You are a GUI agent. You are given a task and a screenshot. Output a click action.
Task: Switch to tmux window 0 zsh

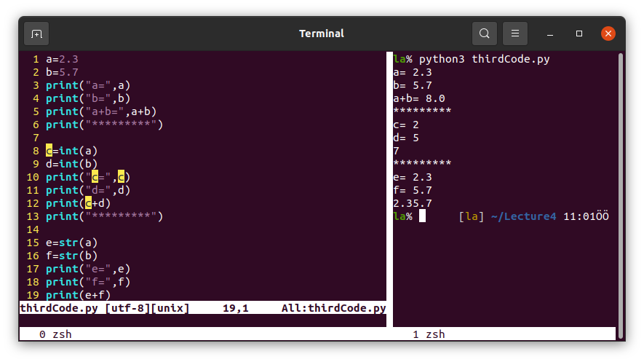(x=55, y=334)
